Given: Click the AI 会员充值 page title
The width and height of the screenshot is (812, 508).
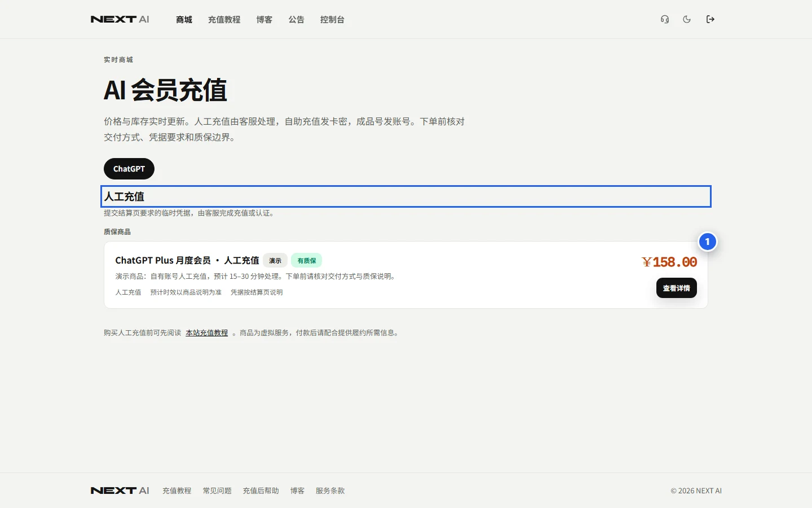Looking at the screenshot, I should click(165, 90).
